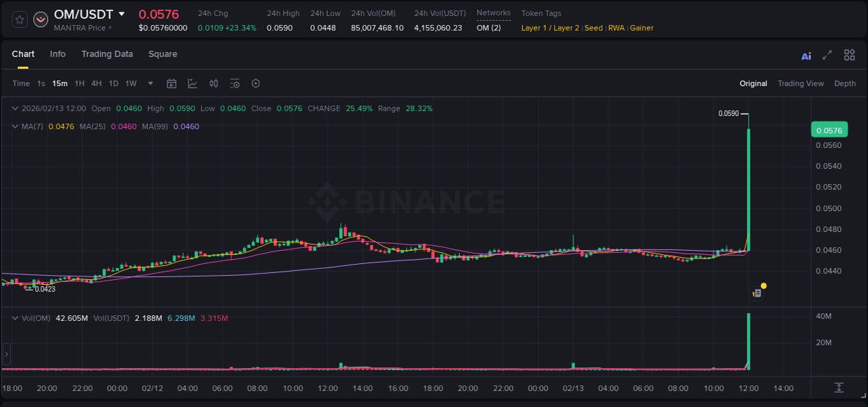Image resolution: width=868 pixels, height=407 pixels.
Task: Click the yellow dot marker on the chart
Action: click(x=763, y=285)
